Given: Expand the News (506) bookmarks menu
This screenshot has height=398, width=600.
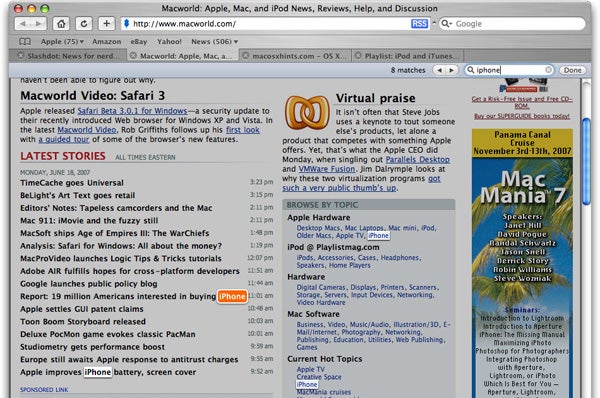Looking at the screenshot, I should point(214,41).
